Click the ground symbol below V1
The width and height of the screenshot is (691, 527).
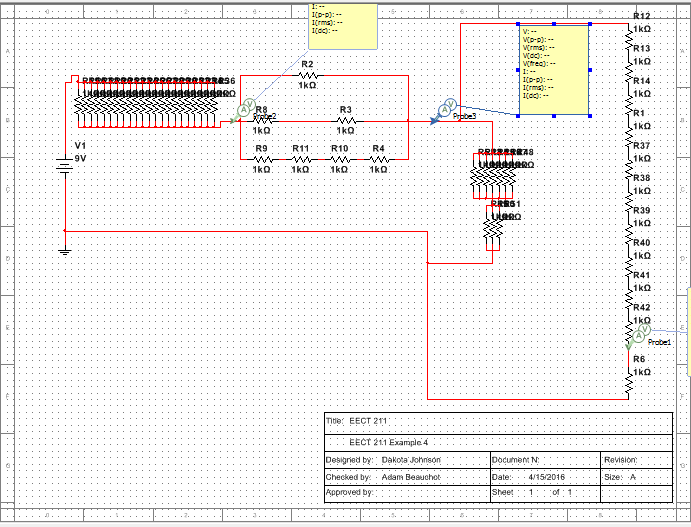pos(65,250)
